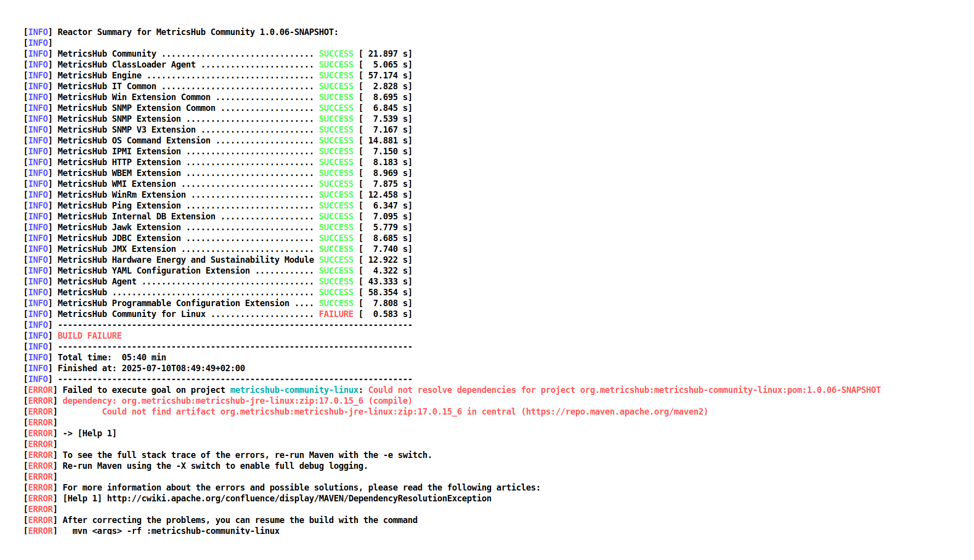974x560 pixels.
Task: Click the MetricsHub JDBC Extension line
Action: click(x=119, y=238)
